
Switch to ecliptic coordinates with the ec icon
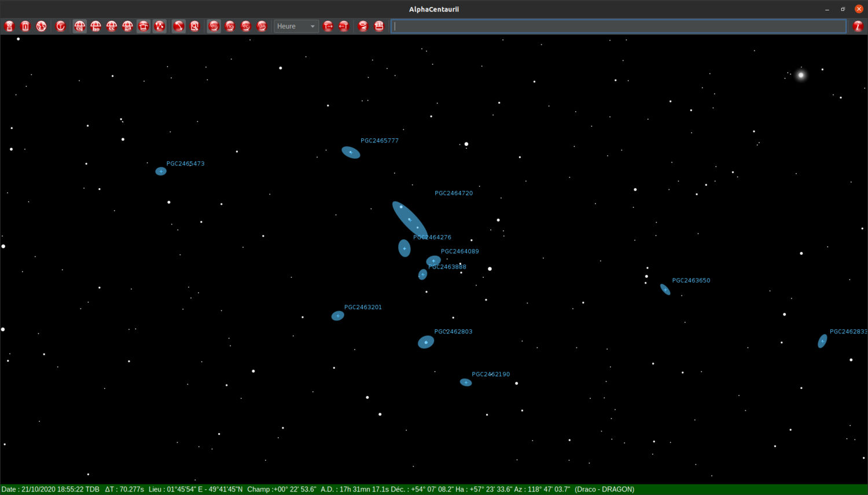(246, 26)
